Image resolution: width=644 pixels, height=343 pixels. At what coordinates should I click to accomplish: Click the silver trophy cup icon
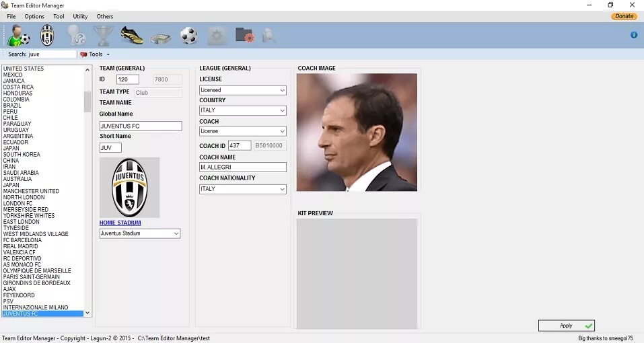[x=103, y=36]
